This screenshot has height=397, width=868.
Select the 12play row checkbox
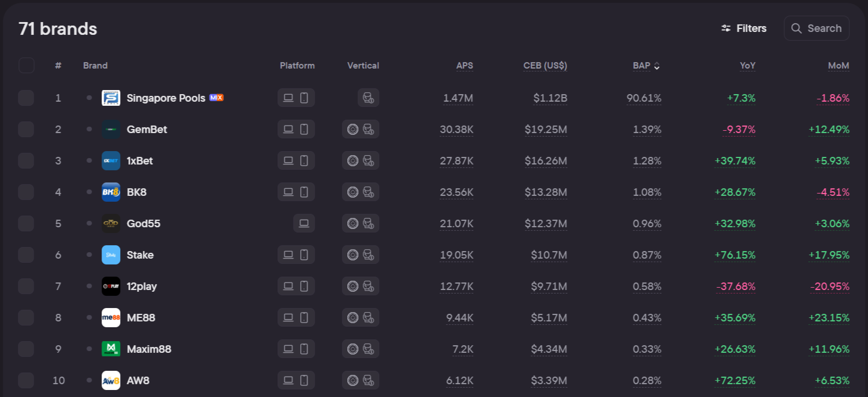click(x=26, y=286)
